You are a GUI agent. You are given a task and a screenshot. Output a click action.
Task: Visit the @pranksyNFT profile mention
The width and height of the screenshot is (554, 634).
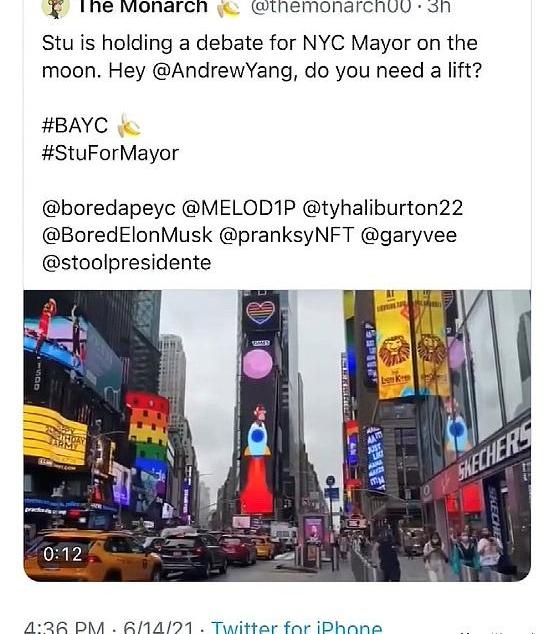point(286,236)
